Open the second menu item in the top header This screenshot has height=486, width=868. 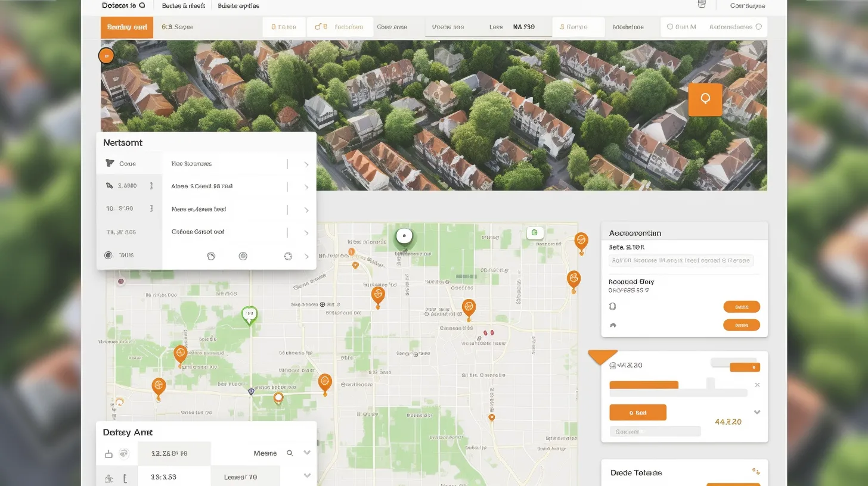pos(184,5)
